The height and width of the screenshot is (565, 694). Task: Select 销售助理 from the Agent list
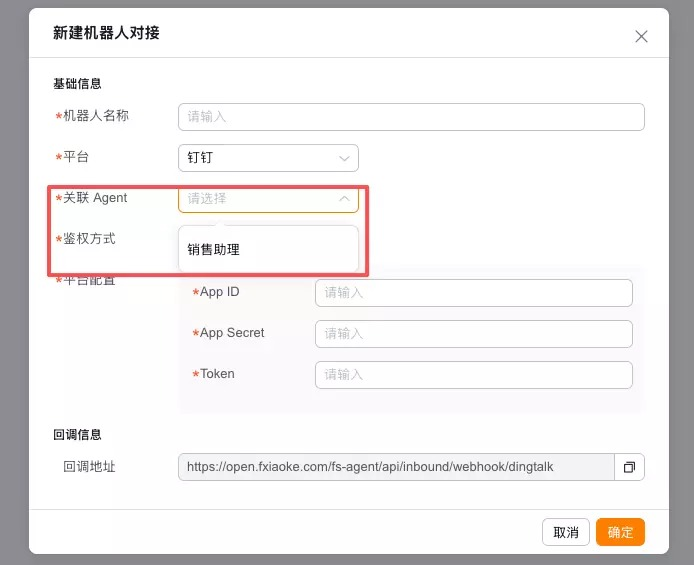click(268, 250)
